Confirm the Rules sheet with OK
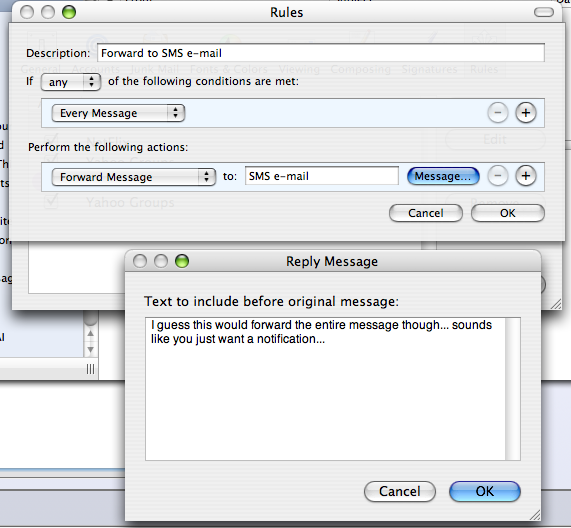This screenshot has height=528, width=571. pyautogui.click(x=508, y=213)
